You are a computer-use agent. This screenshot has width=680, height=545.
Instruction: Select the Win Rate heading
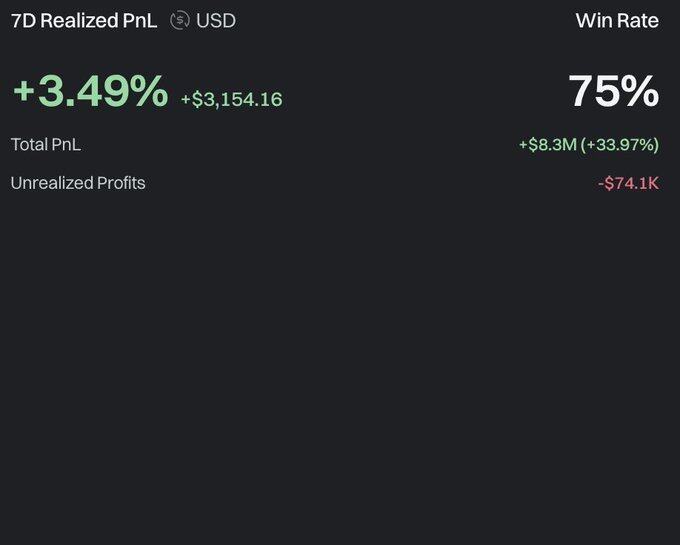[x=617, y=21]
